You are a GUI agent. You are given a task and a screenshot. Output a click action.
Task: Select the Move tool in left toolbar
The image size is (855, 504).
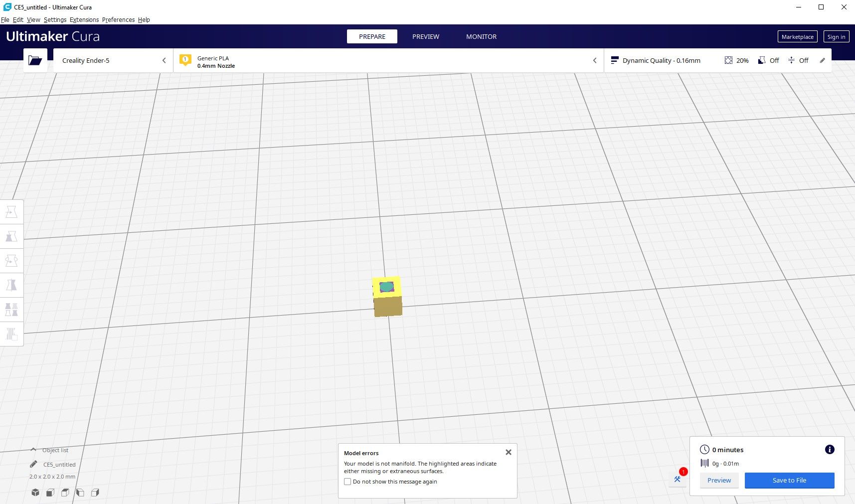click(11, 212)
